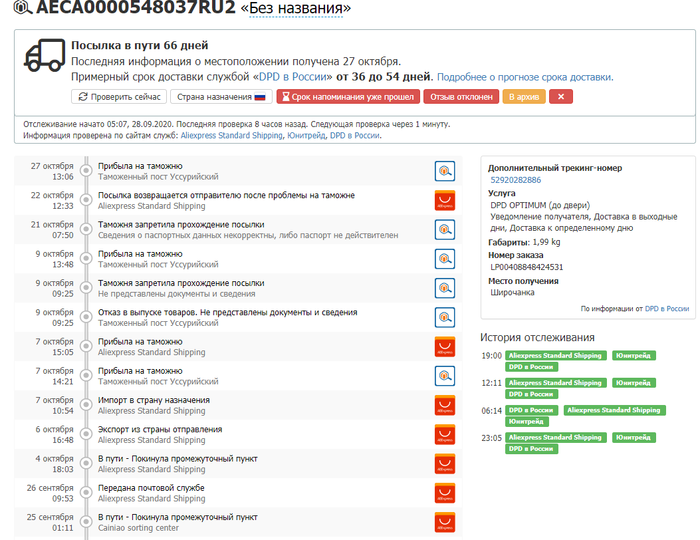Viewport: 700px width, 540px height.
Task: Click the customs icon for 27 October 13:06 event
Action: coord(445,171)
